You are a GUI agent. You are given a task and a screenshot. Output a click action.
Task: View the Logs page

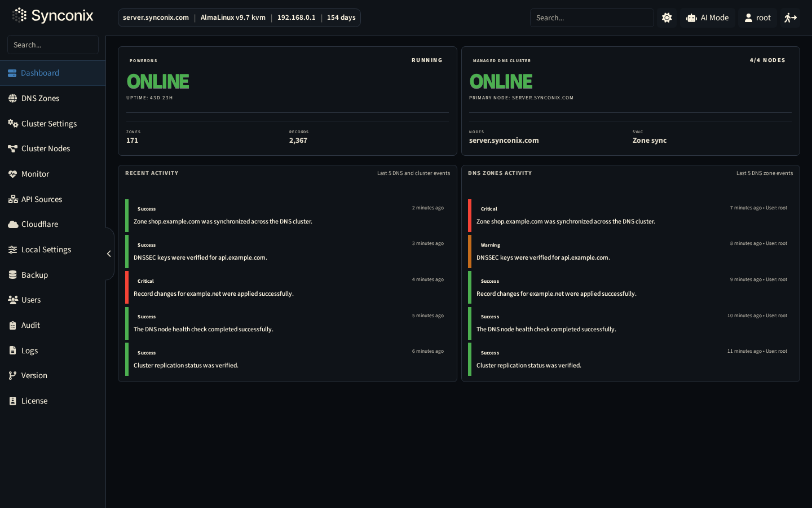coord(52,351)
